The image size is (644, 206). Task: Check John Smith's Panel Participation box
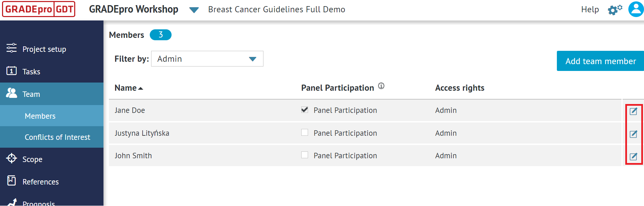pyautogui.click(x=305, y=155)
